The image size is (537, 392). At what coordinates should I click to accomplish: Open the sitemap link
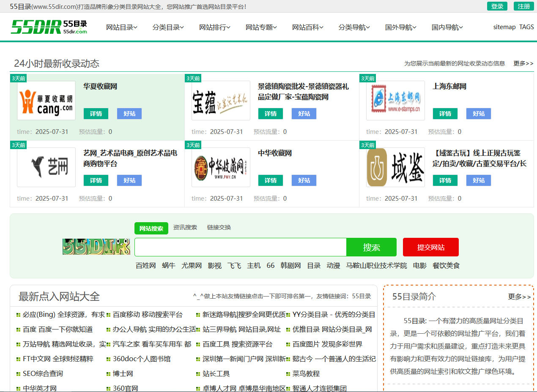pyautogui.click(x=504, y=27)
